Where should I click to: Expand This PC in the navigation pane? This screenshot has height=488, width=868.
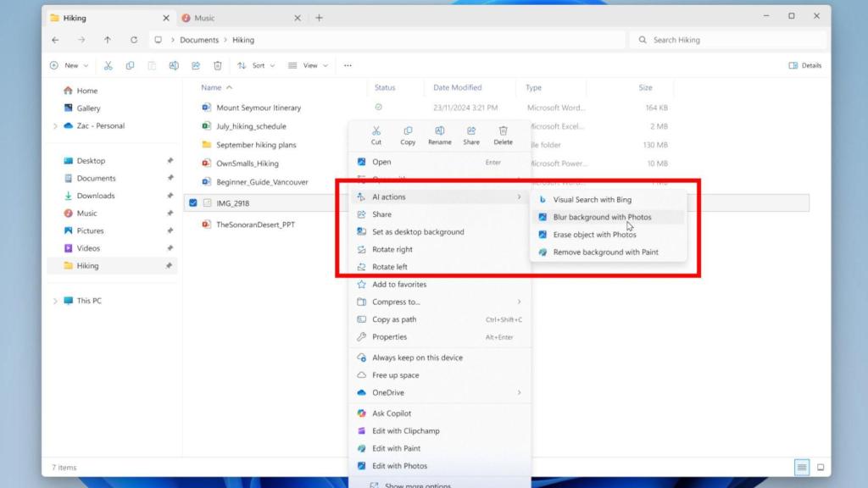click(56, 300)
